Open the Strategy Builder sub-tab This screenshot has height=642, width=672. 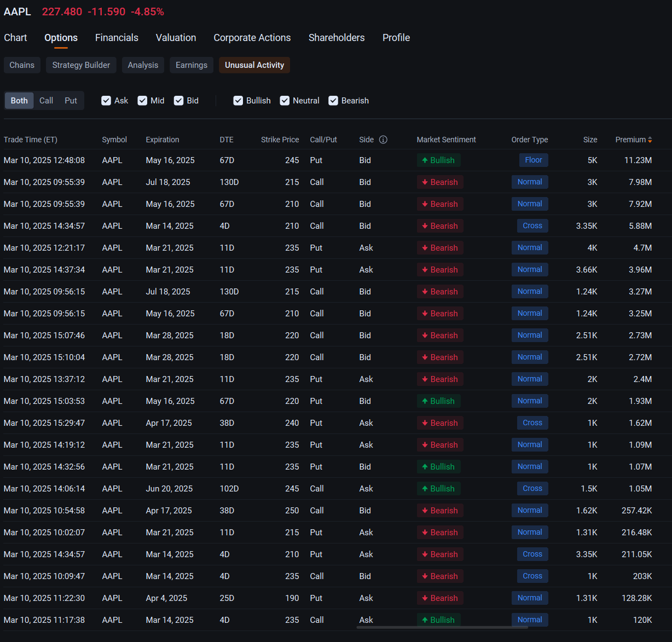[81, 65]
